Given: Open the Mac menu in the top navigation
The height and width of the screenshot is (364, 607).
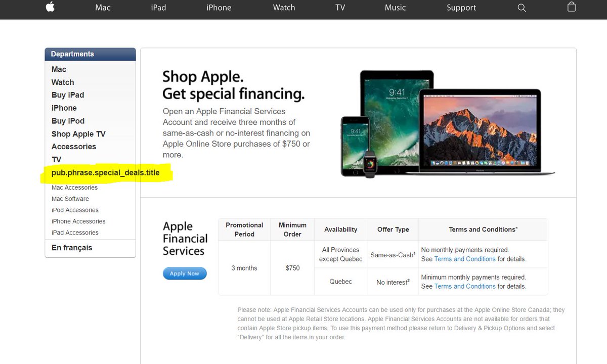Looking at the screenshot, I should 103,8.
